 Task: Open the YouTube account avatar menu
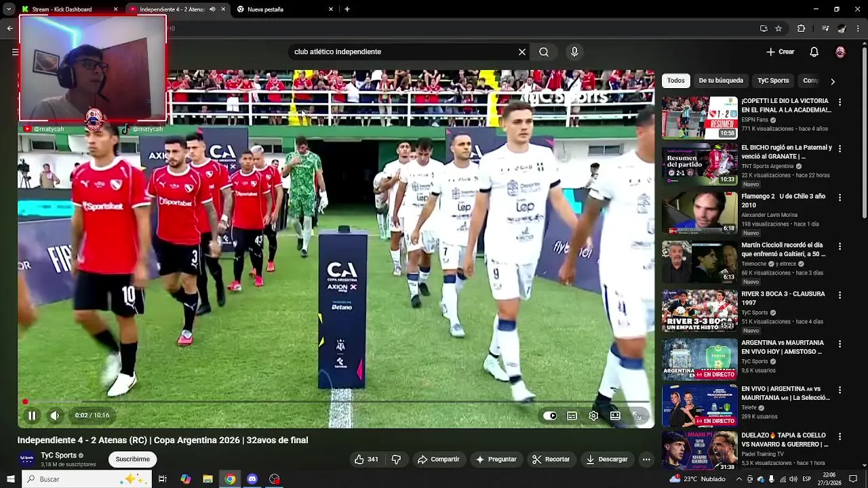(840, 52)
